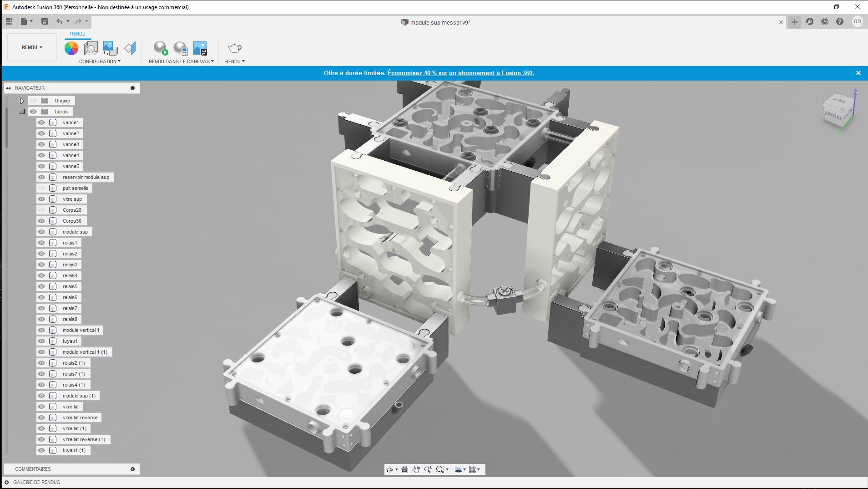
Task: Click the teapot Render icon
Action: [234, 48]
